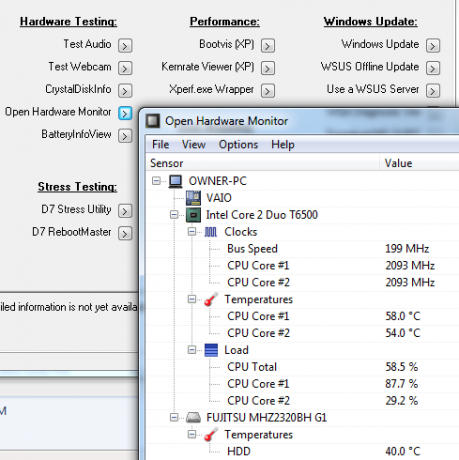The height and width of the screenshot is (460, 459).
Task: Launch Xperf.exe Wrapper arrow button
Action: (268, 91)
